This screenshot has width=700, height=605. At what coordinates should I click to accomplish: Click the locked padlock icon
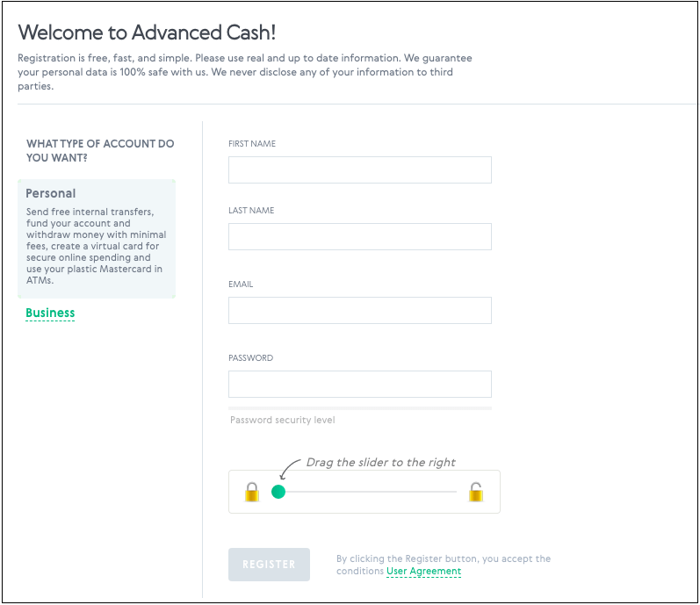click(x=252, y=492)
